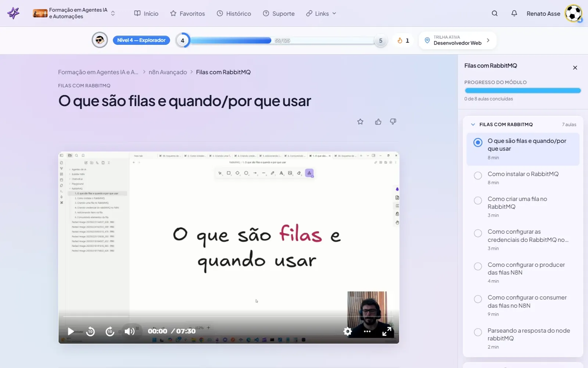Viewport: 588px width, 368px height.
Task: Click the XP level progress bar
Action: tap(282, 40)
